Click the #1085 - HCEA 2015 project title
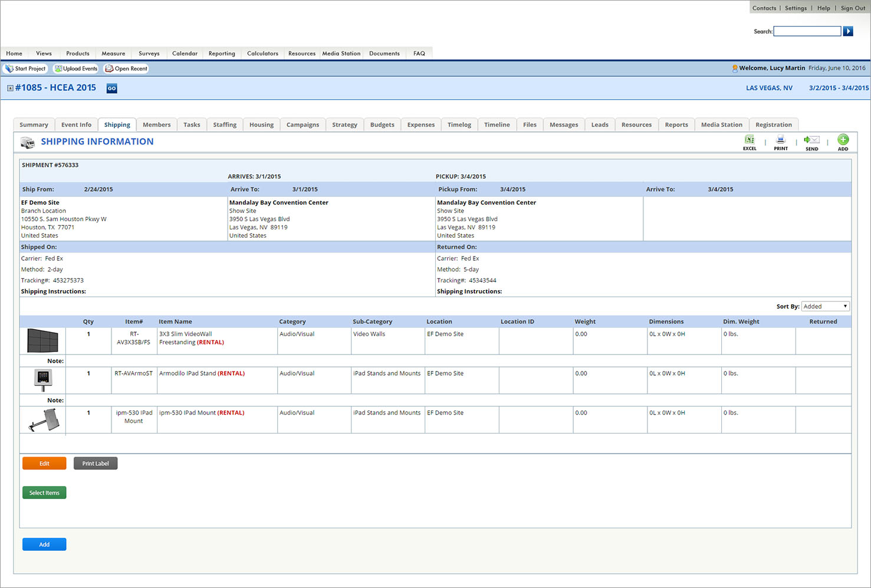Viewport: 871px width, 588px height. 55,88
